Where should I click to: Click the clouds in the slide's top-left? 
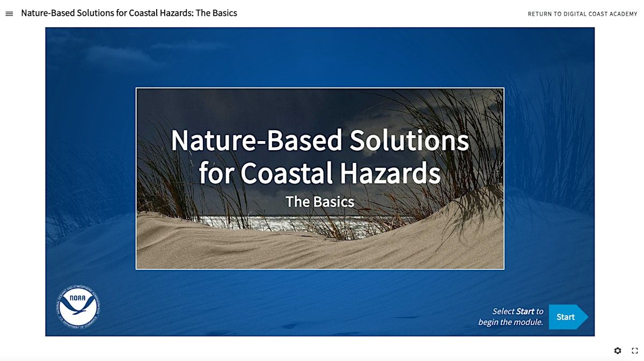pyautogui.click(x=118, y=54)
